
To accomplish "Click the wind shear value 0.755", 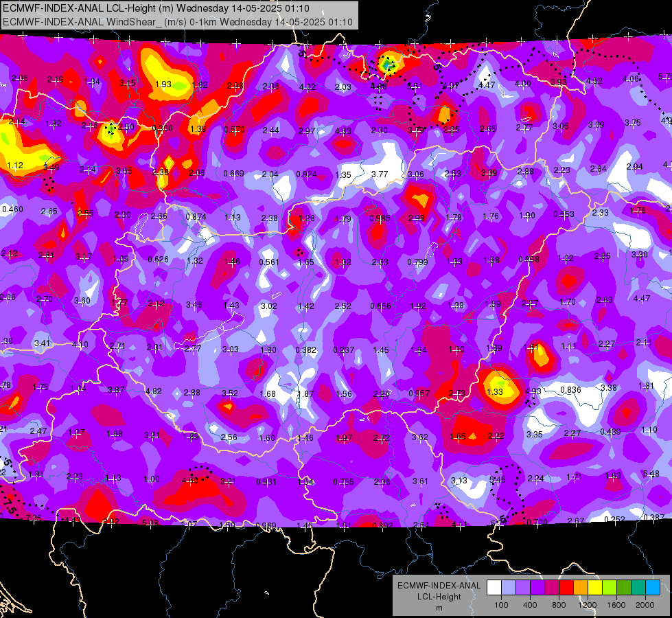I will point(344,482).
